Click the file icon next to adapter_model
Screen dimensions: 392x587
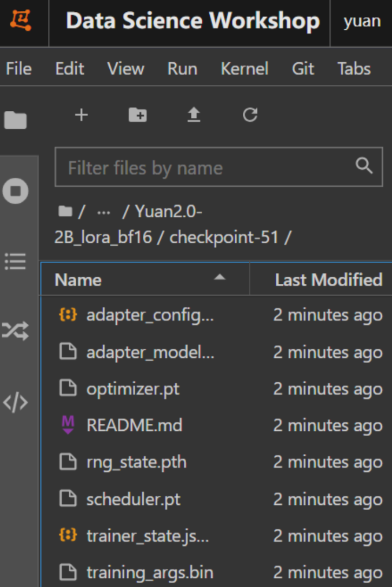68,351
